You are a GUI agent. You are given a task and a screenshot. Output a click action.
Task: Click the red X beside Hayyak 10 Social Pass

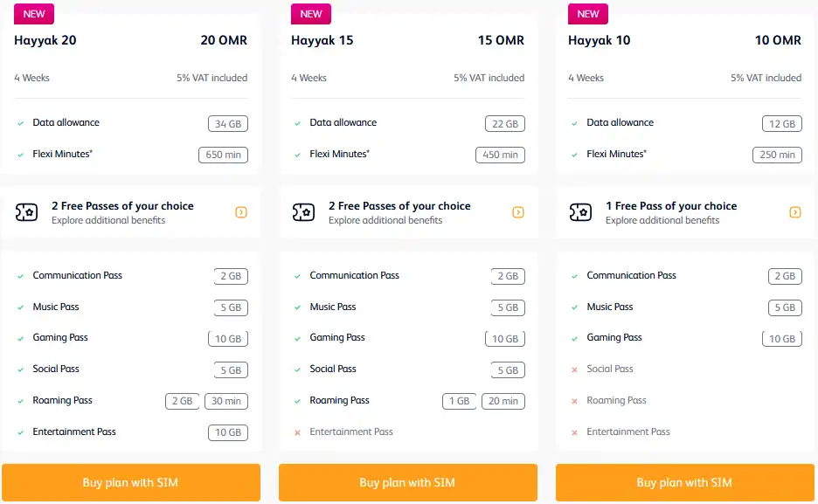[574, 369]
